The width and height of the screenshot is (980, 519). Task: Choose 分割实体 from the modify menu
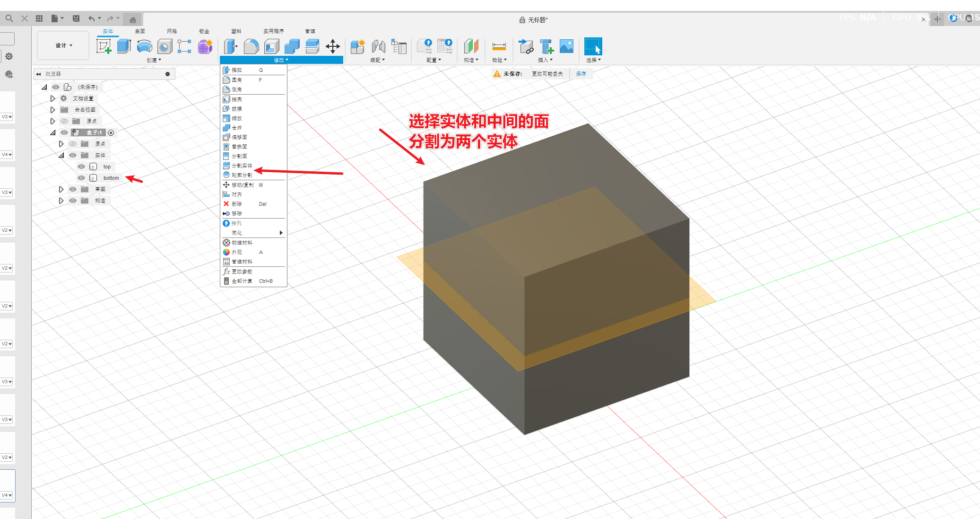pos(242,166)
